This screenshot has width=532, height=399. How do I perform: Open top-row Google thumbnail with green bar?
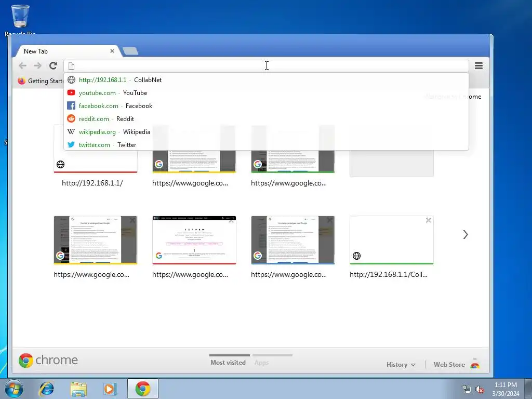coord(293,161)
